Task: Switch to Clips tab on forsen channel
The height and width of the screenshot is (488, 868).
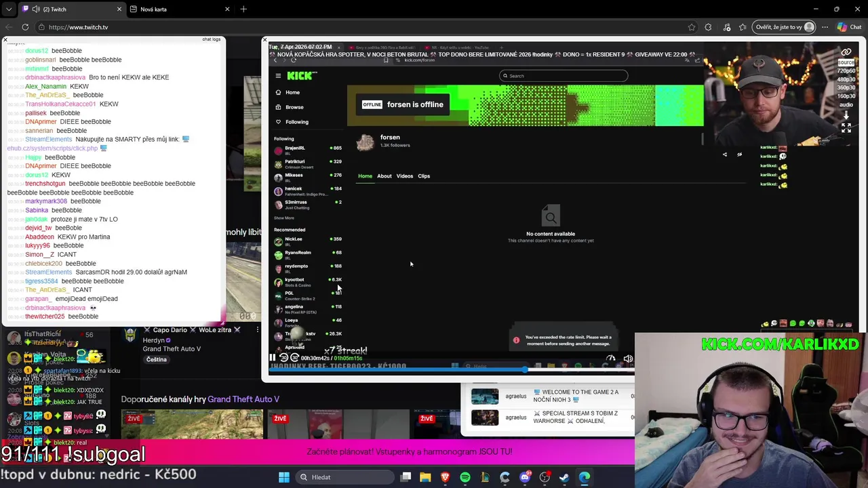Action: click(424, 176)
